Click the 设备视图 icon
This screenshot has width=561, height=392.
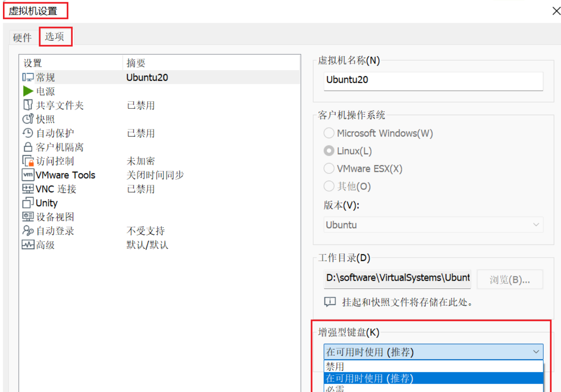point(28,216)
